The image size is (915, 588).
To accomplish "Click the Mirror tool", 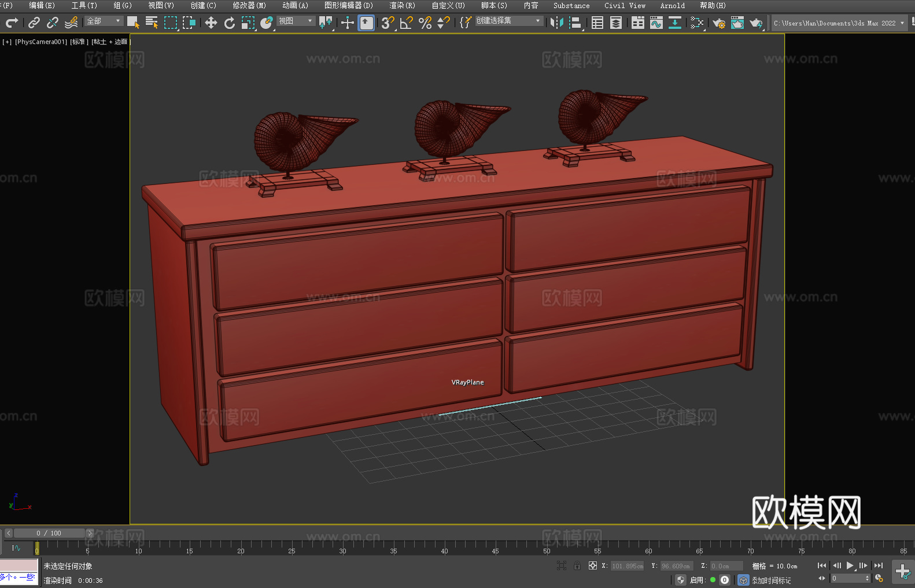I will click(557, 23).
